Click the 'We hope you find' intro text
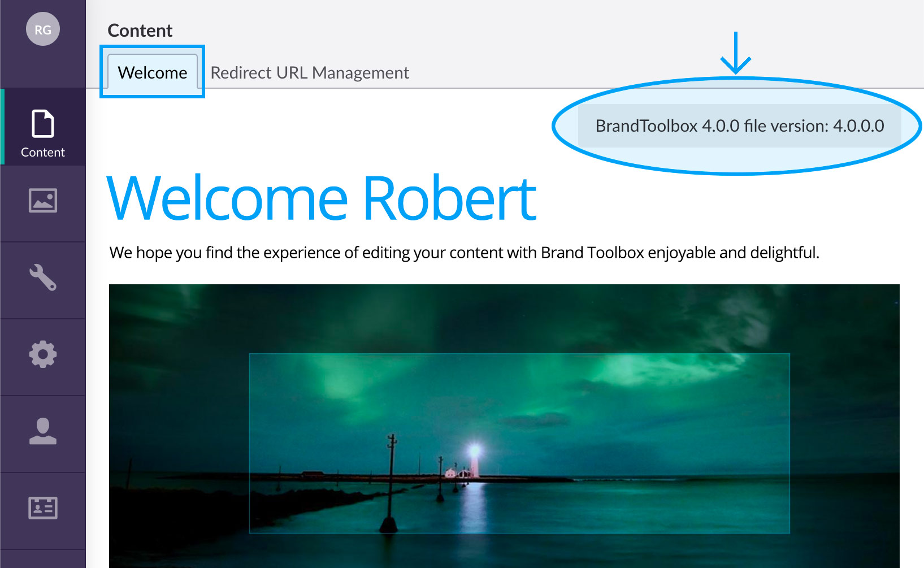924x568 pixels. coord(465,253)
